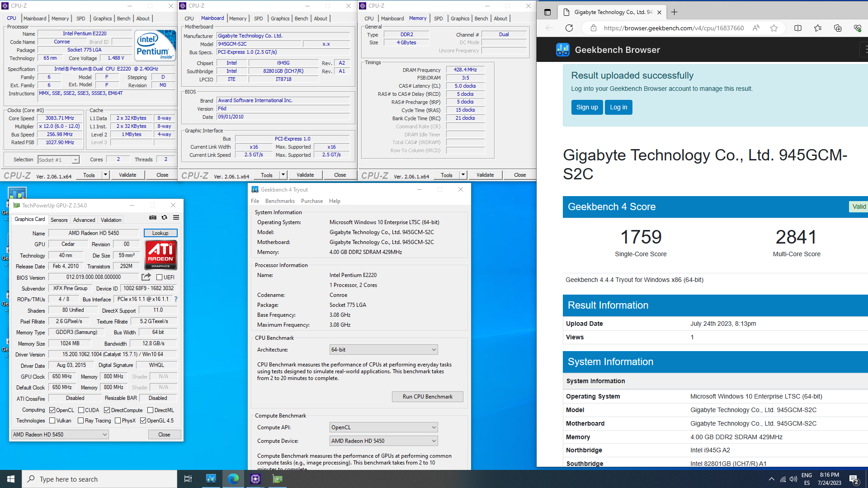Click the Geekbench Browser logo icon

562,50
